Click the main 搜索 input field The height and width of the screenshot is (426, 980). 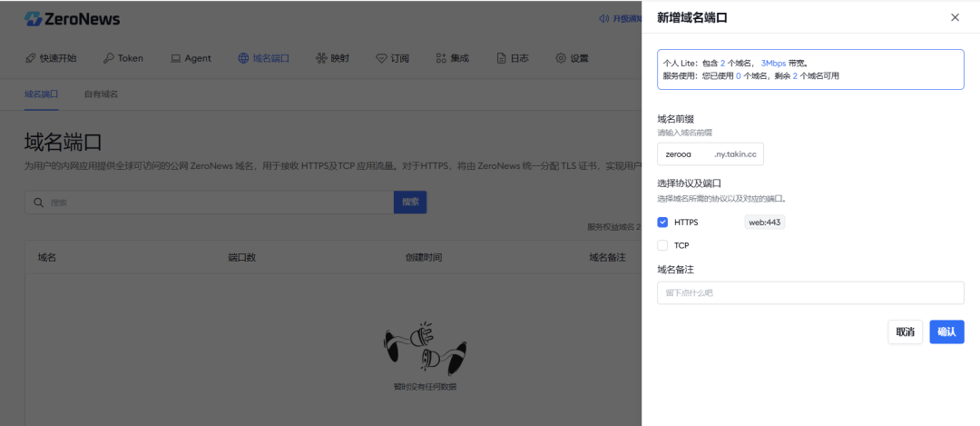pos(210,202)
